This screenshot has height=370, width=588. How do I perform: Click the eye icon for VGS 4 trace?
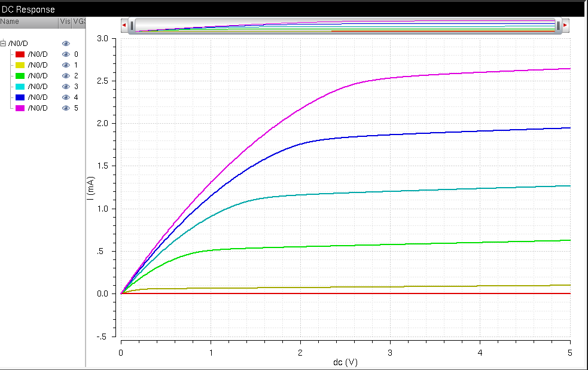point(66,97)
